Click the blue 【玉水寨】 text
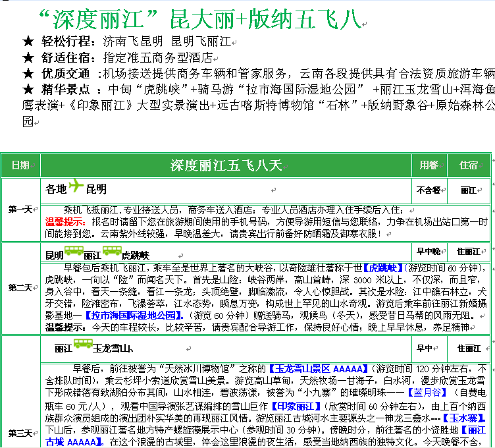 tap(463, 418)
